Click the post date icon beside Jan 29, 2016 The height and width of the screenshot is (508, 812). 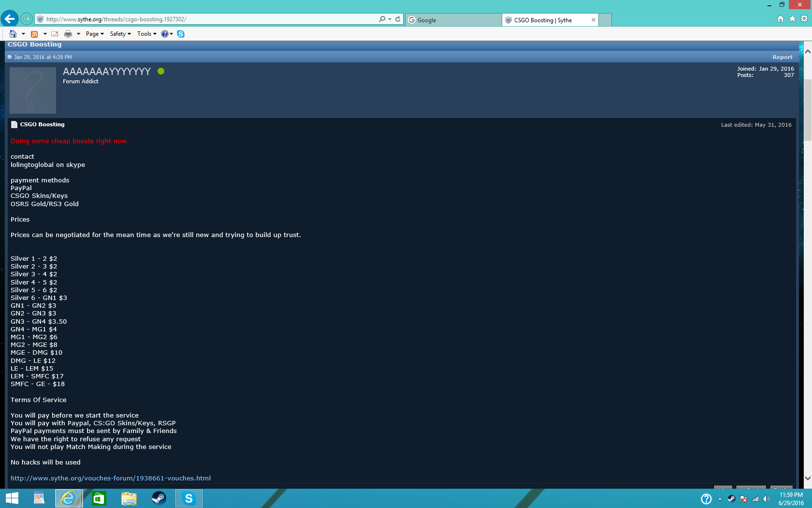[x=10, y=57]
